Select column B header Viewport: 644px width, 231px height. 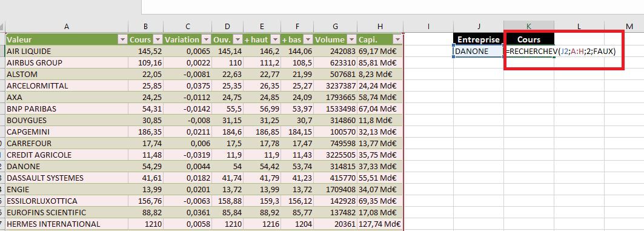click(x=146, y=26)
